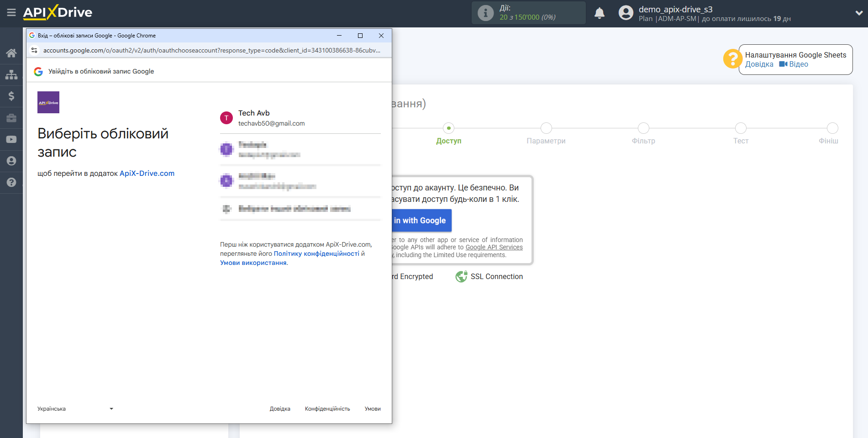Close the Google sign-in popup window
The width and height of the screenshot is (868, 438).
click(381, 36)
